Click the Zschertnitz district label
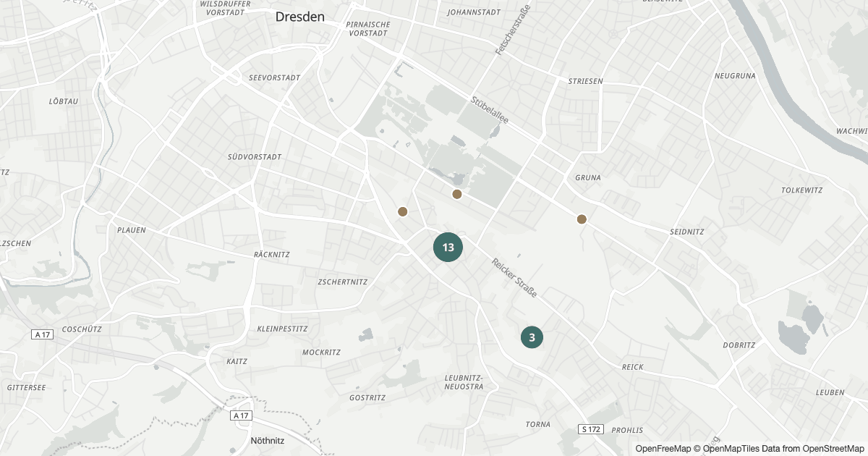Viewport: 868px width, 456px height. click(x=343, y=282)
